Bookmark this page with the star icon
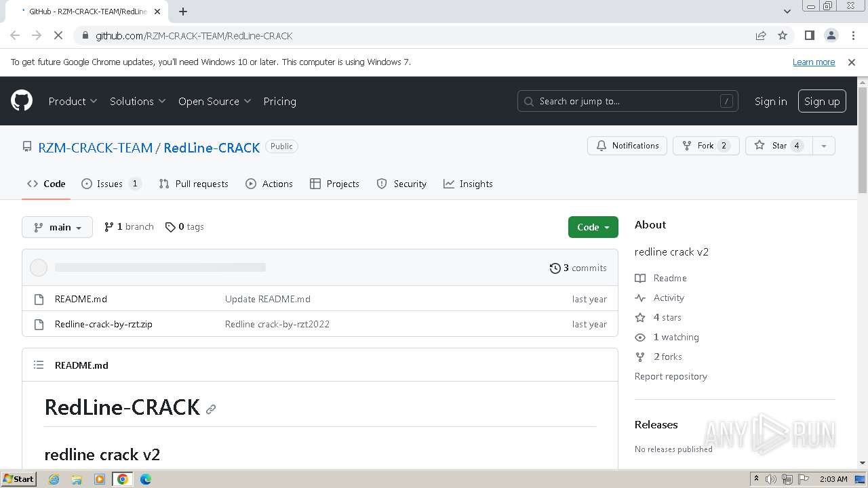 (783, 35)
